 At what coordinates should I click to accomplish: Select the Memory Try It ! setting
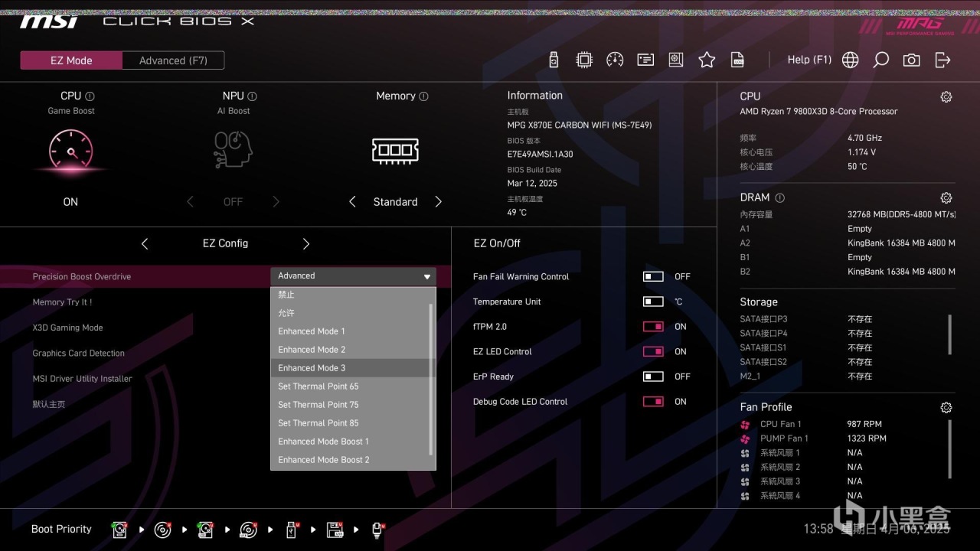(x=62, y=302)
